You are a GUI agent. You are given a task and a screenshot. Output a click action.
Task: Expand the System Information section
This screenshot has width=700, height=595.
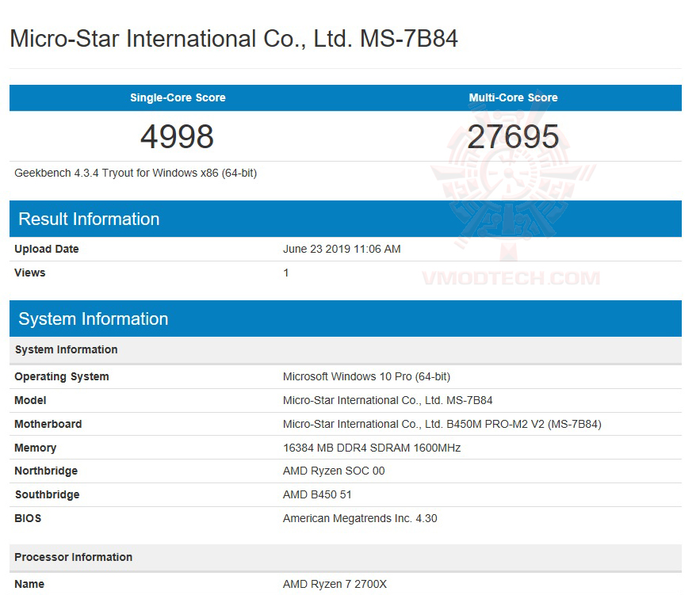93,318
